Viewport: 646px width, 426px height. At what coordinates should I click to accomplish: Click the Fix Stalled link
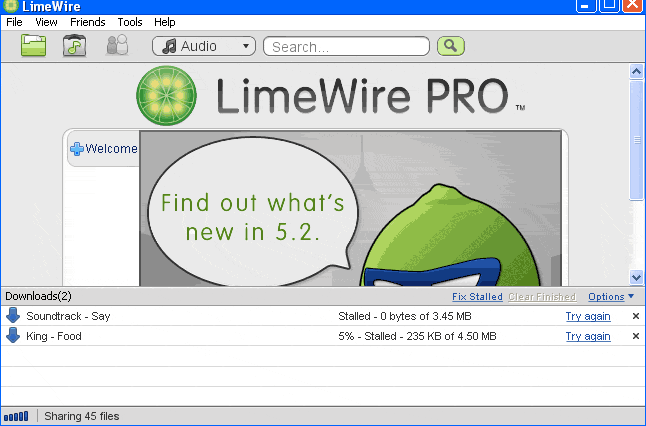[477, 297]
